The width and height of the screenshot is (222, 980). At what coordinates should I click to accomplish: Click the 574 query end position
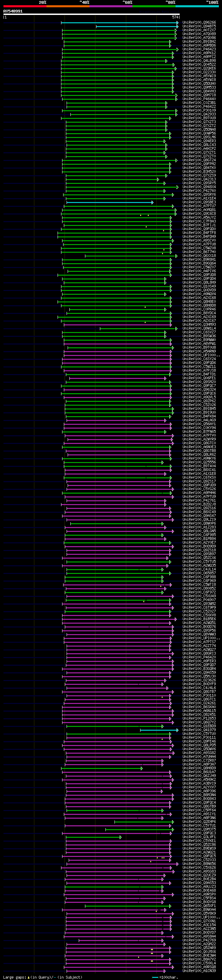tap(175, 17)
